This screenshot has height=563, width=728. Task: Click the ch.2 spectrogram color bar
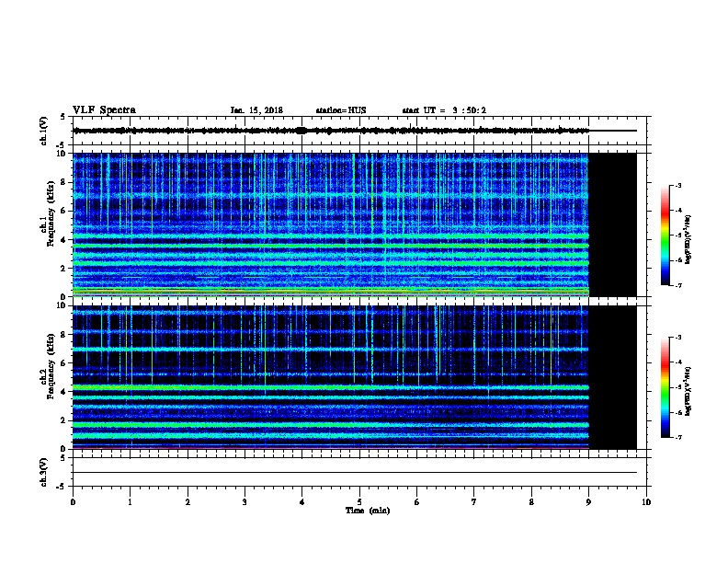point(665,387)
